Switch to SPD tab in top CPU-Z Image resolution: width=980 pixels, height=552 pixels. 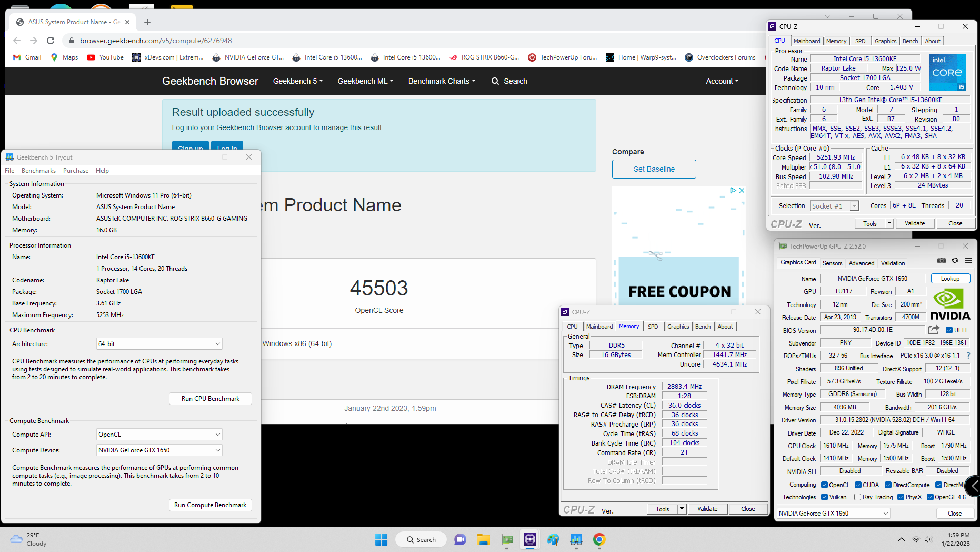[x=861, y=41]
